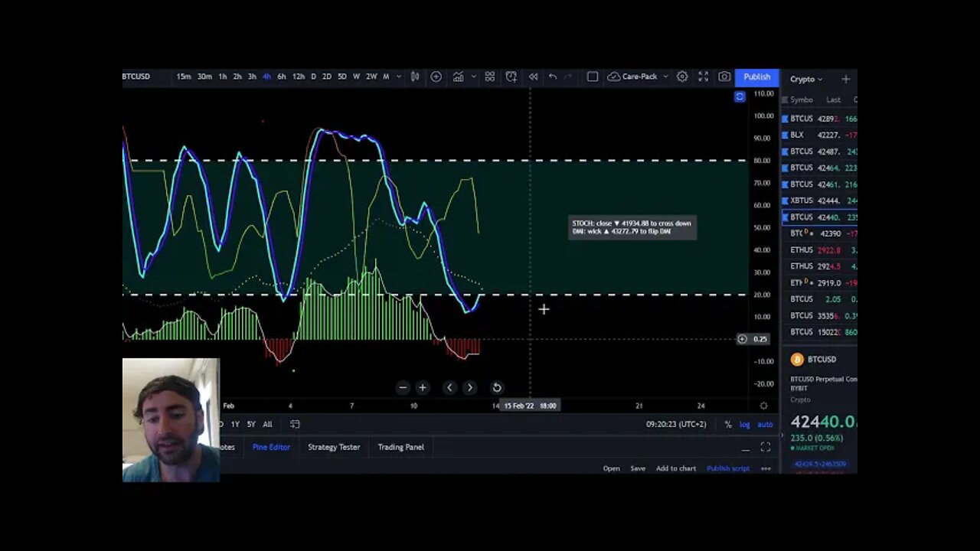Open more options dots in Pine Editor

[765, 468]
